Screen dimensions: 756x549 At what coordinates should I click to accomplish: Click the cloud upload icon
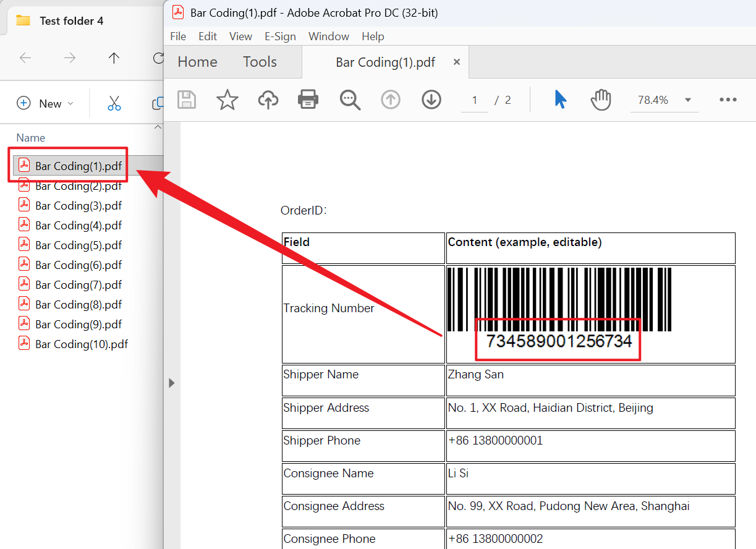click(x=268, y=100)
